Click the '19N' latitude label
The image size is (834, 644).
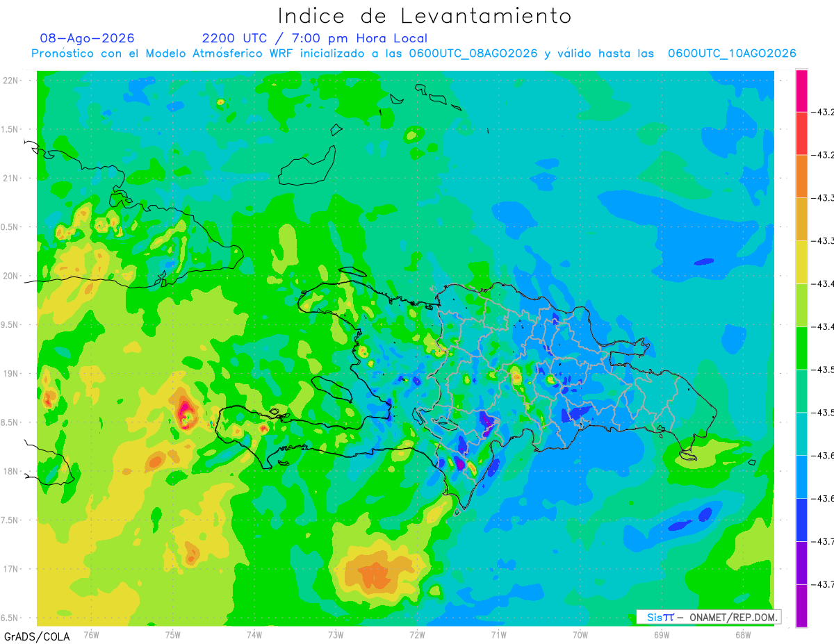tap(11, 374)
